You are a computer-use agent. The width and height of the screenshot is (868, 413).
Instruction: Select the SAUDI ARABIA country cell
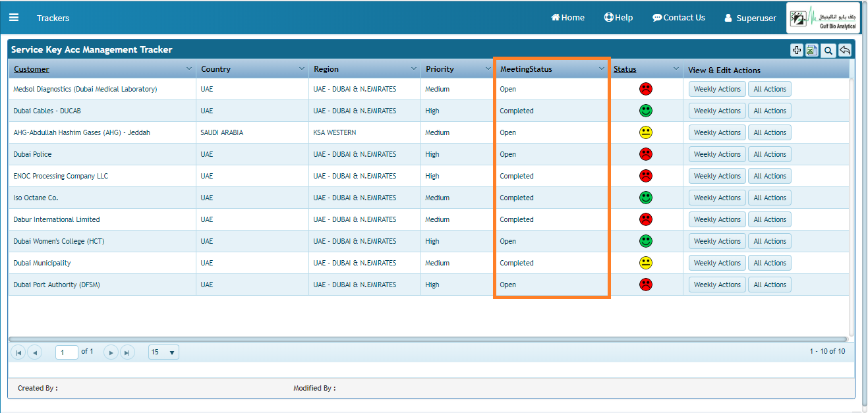pyautogui.click(x=252, y=132)
